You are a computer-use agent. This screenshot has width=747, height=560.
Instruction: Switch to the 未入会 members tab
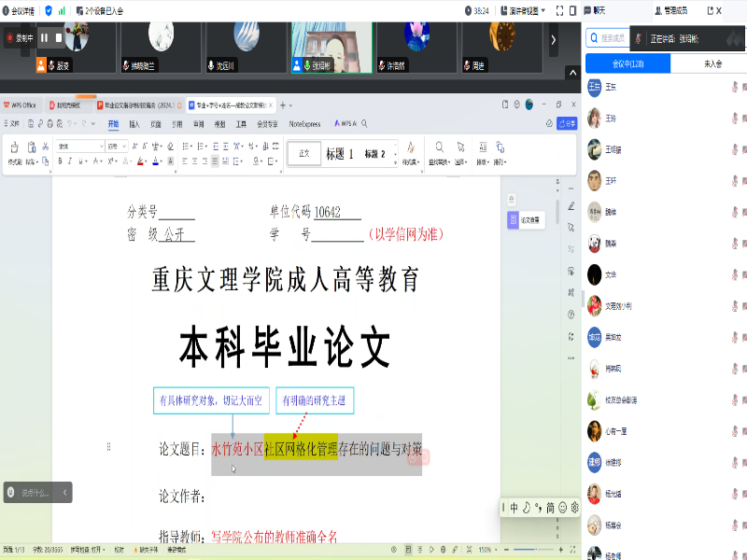tap(710, 63)
